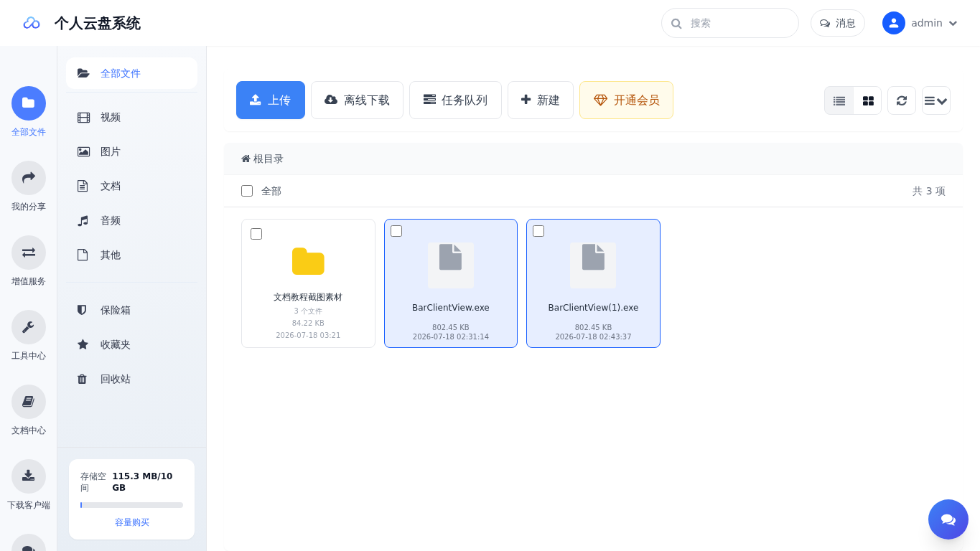The height and width of the screenshot is (551, 980).
Task: Open 文档中心 book icon
Action: click(x=29, y=402)
